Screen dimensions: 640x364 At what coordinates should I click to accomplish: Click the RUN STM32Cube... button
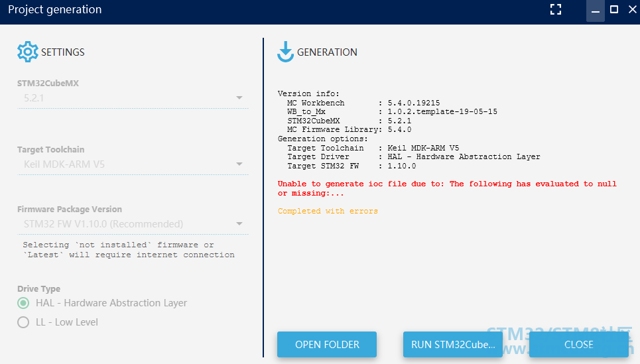pyautogui.click(x=453, y=344)
